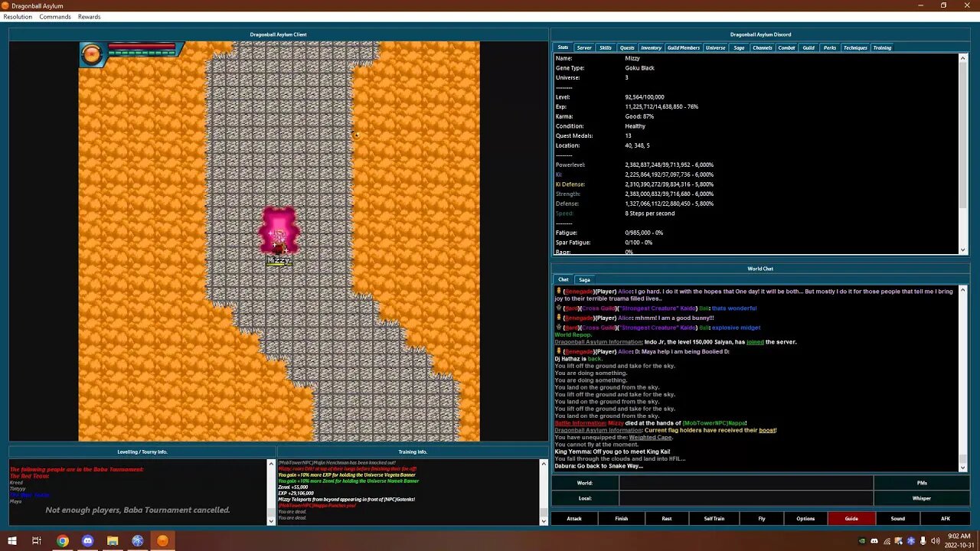
Task: Open the Perks tab
Action: point(830,47)
